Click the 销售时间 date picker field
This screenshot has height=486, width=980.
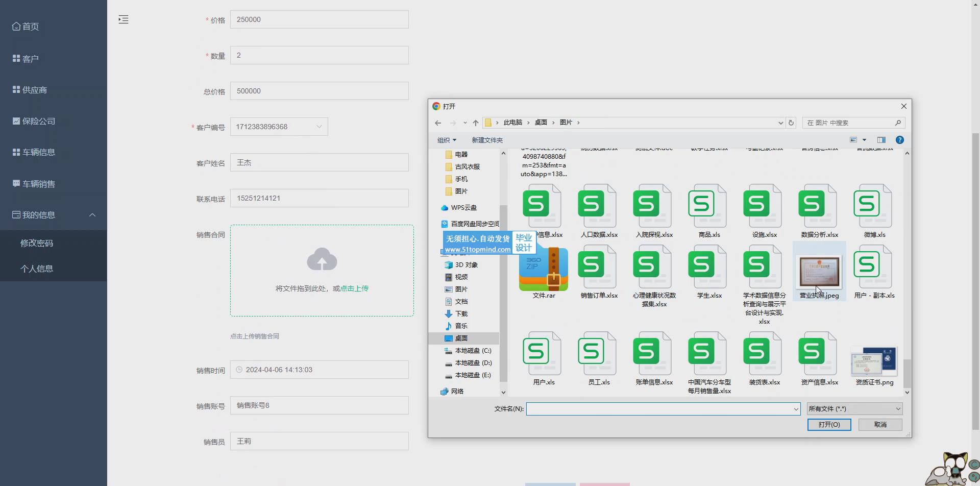point(319,370)
